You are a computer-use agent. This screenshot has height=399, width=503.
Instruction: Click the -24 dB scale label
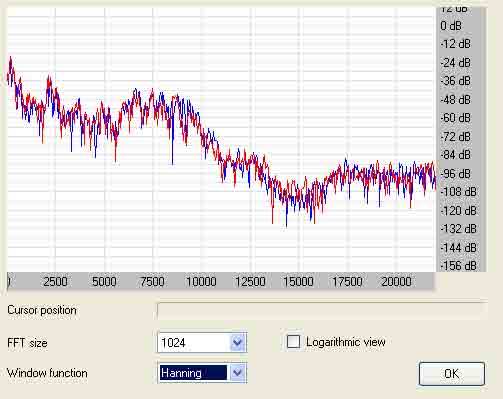tap(455, 63)
